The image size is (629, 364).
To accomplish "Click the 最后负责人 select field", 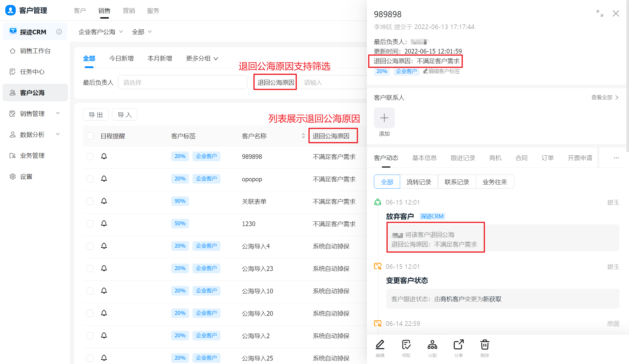I will click(x=182, y=82).
